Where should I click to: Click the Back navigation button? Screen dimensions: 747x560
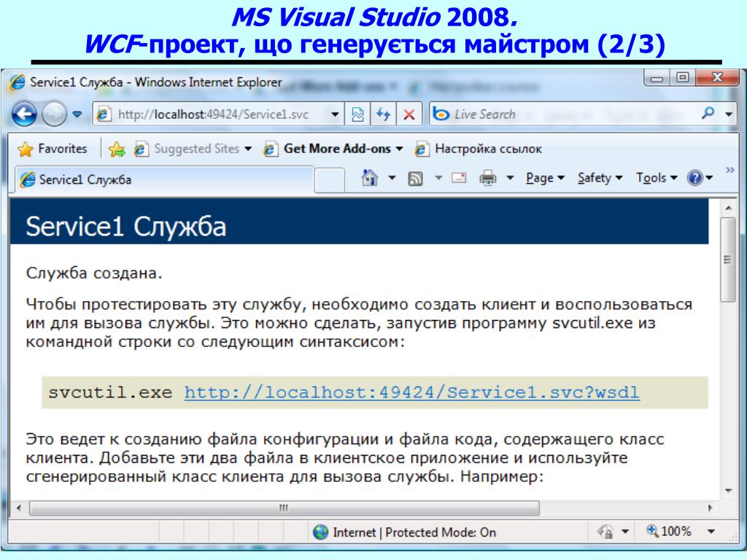click(x=24, y=114)
